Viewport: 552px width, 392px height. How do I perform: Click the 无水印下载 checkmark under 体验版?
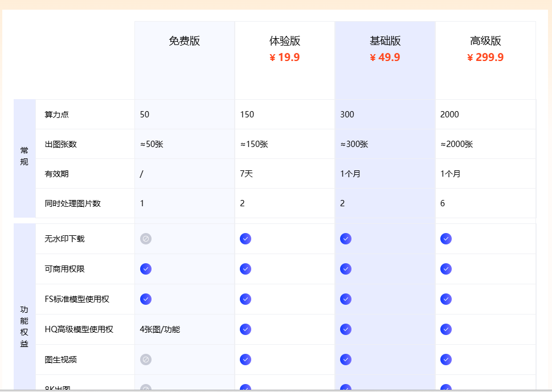click(x=246, y=239)
